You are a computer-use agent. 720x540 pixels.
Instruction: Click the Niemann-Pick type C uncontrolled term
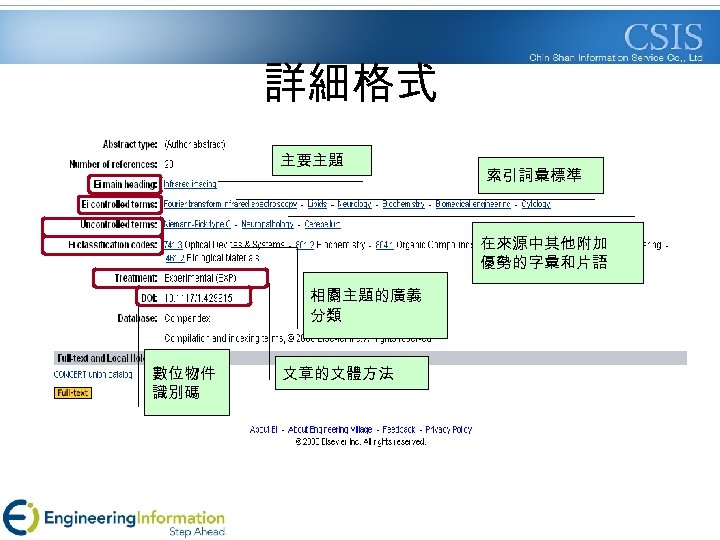[197, 224]
